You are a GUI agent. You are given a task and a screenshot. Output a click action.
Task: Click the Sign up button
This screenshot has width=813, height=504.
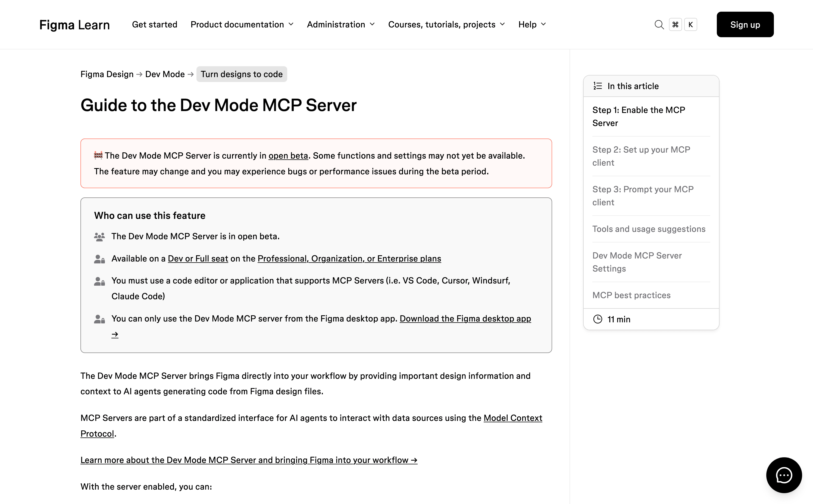tap(745, 24)
